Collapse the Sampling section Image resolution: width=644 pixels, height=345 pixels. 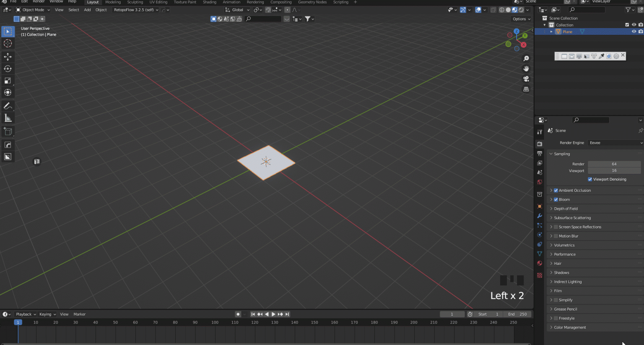coord(551,154)
